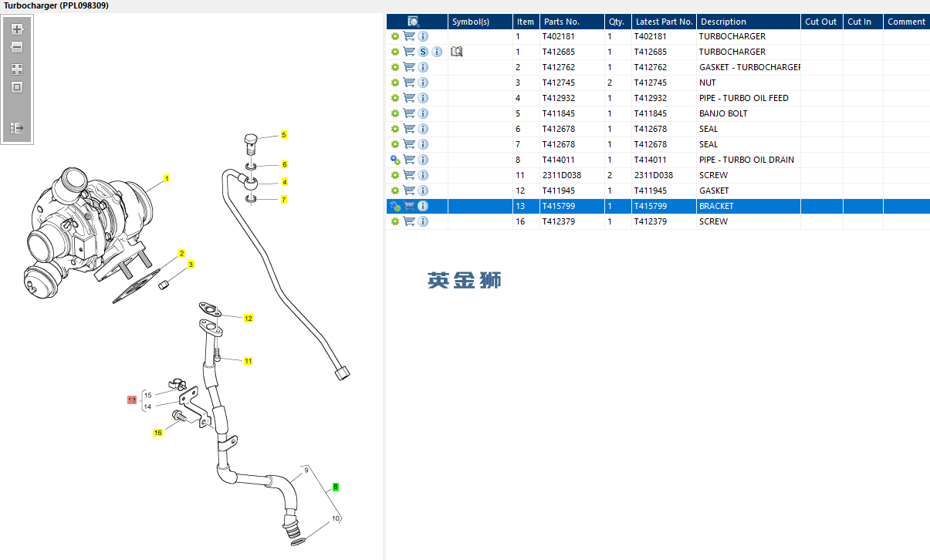The height and width of the screenshot is (560, 930).
Task: Add PIPE - TURBO OIL DRAIN to cart
Action: 409,160
